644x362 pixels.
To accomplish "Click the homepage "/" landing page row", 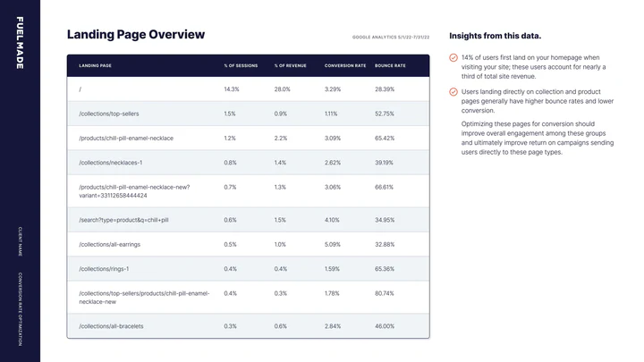I will pos(80,89).
